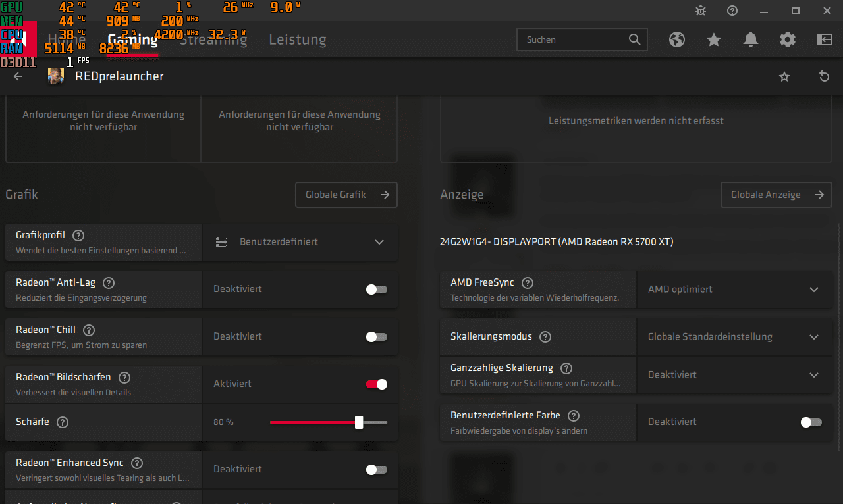Click the Grafik section heading

(22, 195)
